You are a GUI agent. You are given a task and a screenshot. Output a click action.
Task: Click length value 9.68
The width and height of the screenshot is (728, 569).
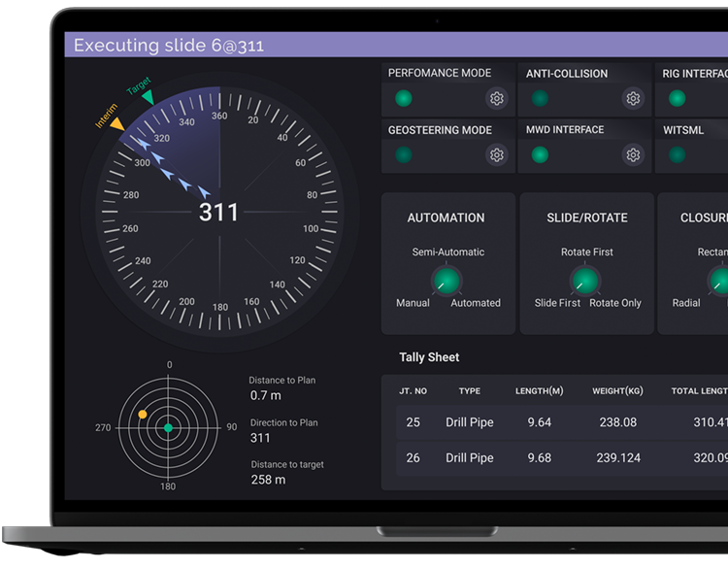(539, 458)
